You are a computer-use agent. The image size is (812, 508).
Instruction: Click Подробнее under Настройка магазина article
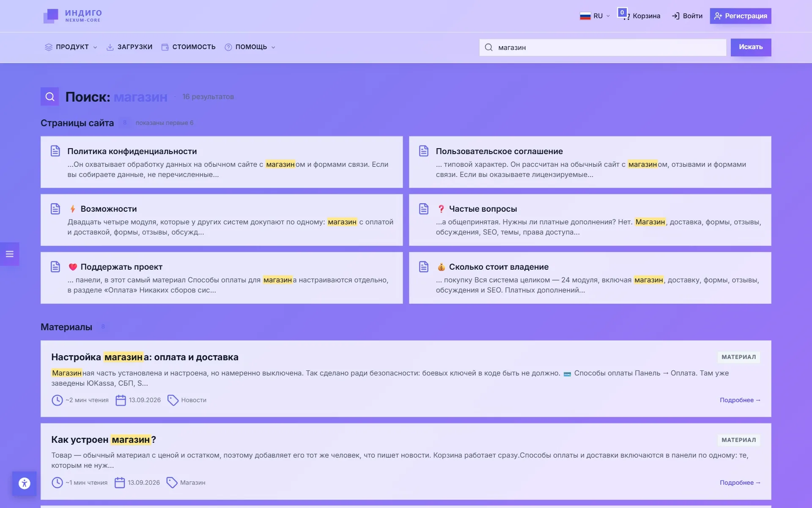[x=740, y=400]
